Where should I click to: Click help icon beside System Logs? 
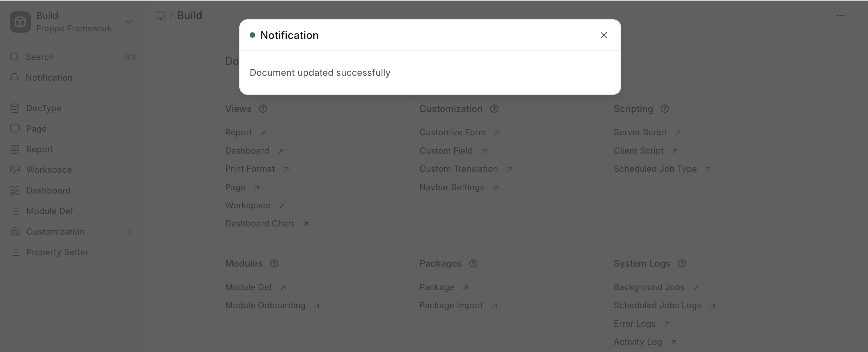point(682,264)
